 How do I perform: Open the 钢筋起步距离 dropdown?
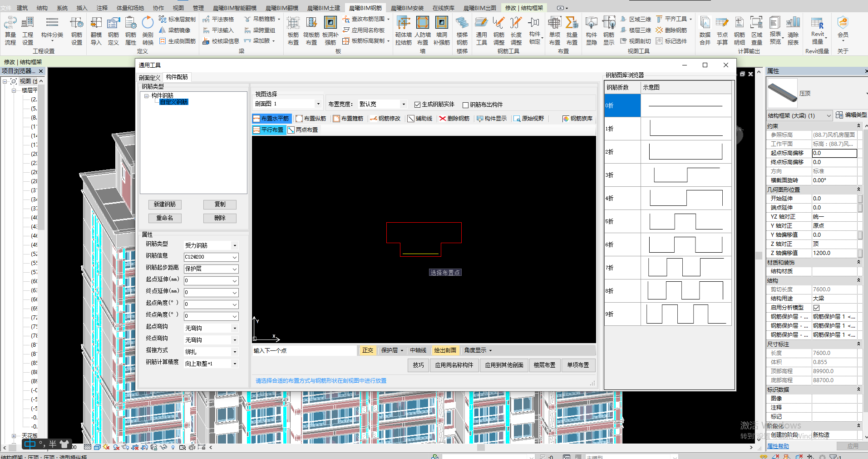click(235, 269)
